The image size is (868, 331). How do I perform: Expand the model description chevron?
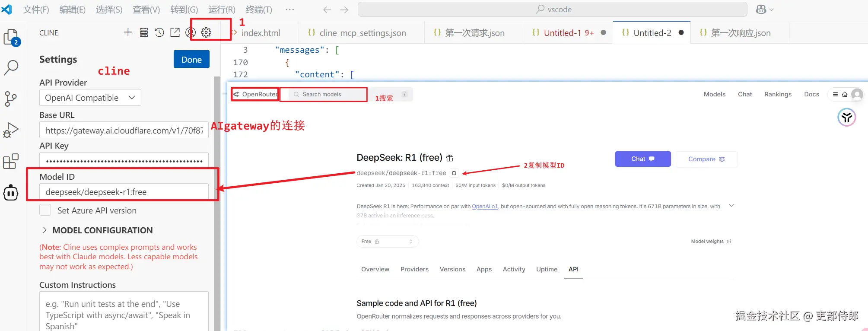coord(731,206)
